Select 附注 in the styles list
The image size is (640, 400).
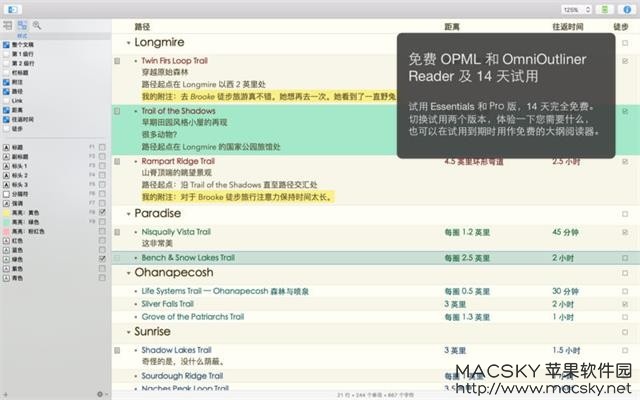(17, 82)
